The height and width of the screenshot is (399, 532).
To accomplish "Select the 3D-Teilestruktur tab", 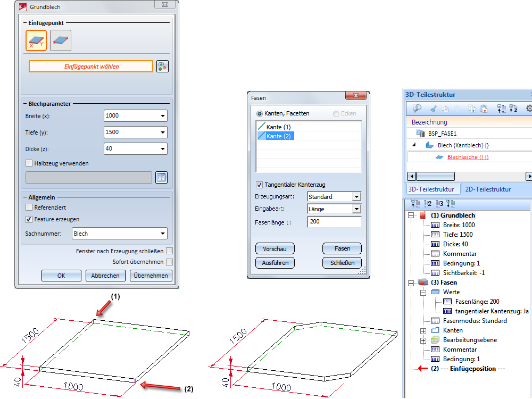I will (430, 189).
